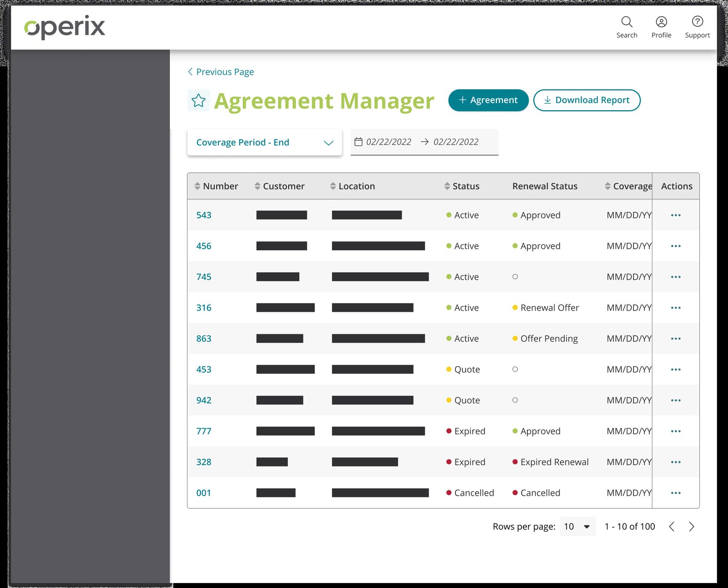Open actions menu for agreement 453

click(x=676, y=370)
